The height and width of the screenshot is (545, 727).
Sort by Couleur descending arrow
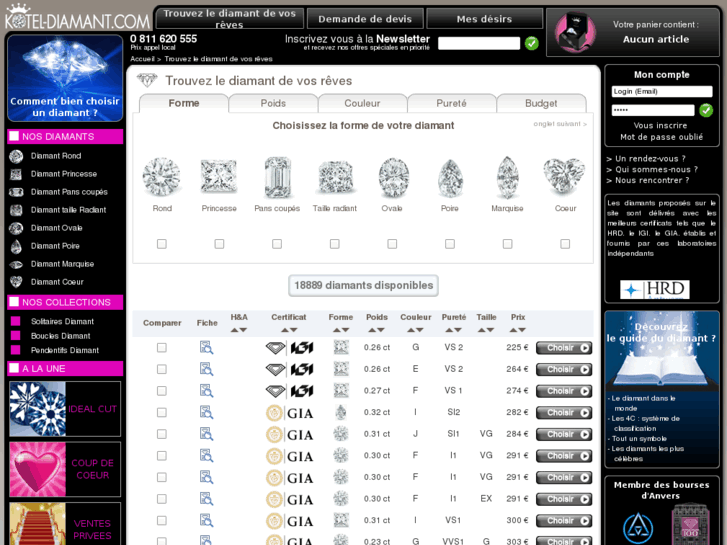coord(420,330)
